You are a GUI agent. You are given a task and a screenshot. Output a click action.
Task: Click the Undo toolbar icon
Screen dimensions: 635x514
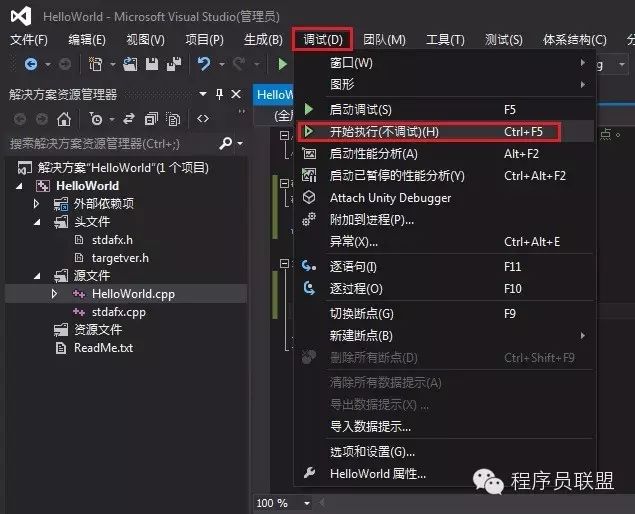point(204,64)
